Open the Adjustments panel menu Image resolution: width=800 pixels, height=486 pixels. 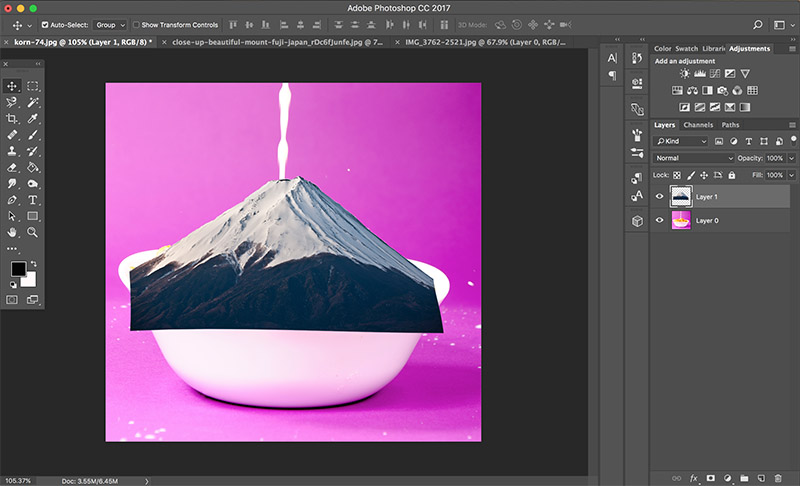coord(792,48)
